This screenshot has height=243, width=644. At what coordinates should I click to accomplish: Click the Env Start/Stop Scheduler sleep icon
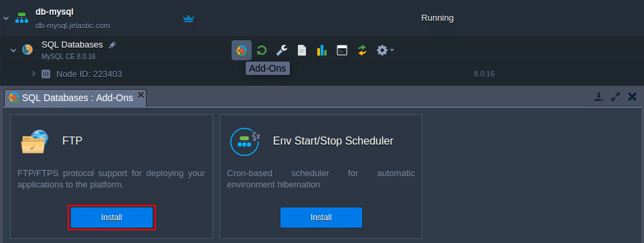click(245, 142)
